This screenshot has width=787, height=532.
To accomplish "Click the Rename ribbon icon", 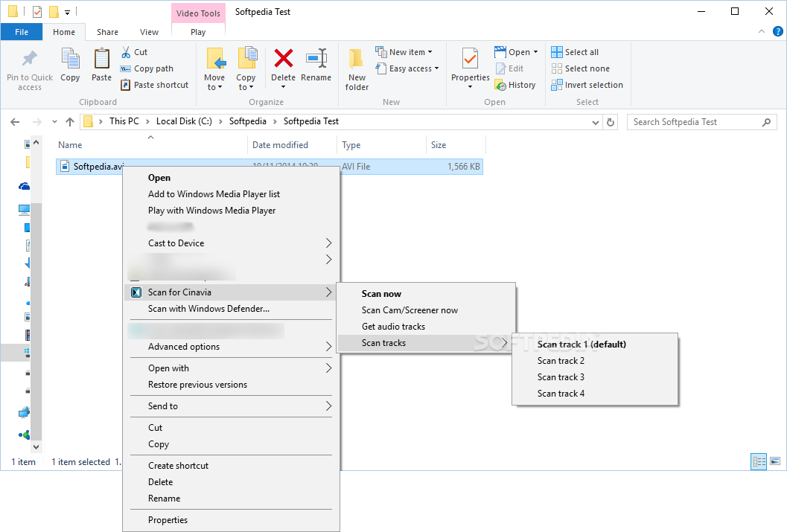I will click(x=316, y=59).
